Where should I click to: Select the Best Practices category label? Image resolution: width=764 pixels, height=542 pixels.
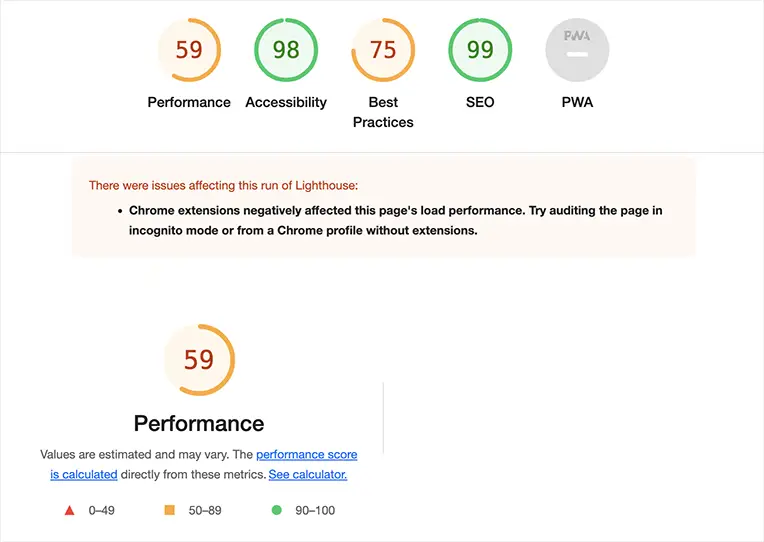coord(383,112)
